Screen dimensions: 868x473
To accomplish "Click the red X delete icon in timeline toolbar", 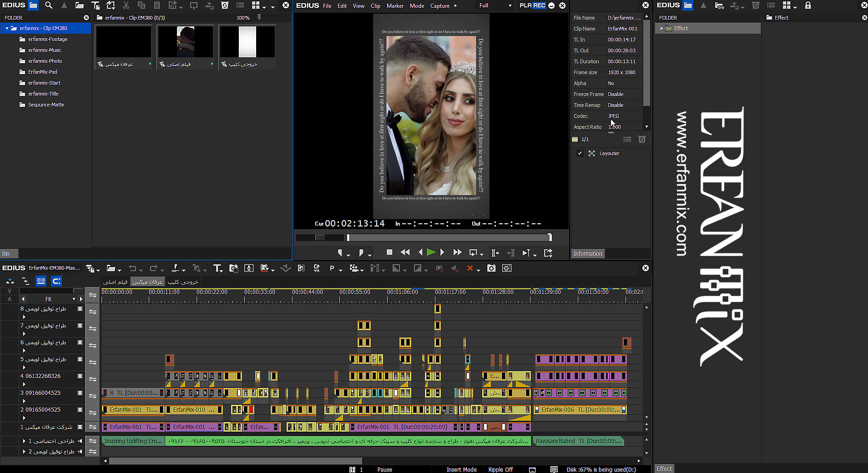I will 470,268.
